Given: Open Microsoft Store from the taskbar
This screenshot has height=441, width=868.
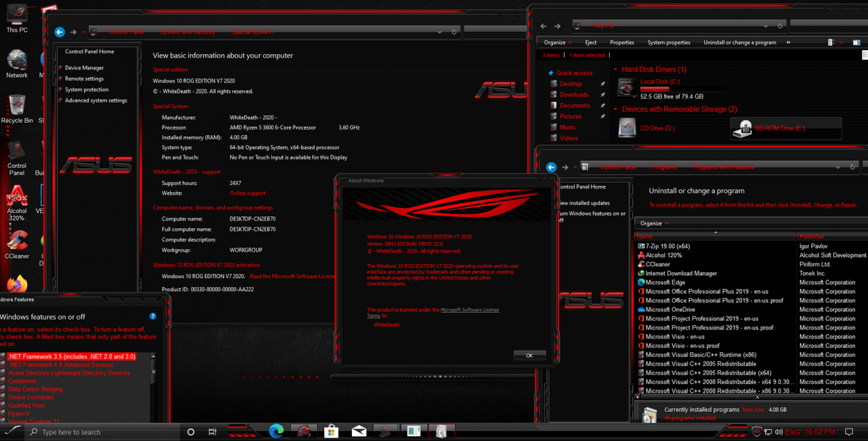Looking at the screenshot, I should coord(331,431).
